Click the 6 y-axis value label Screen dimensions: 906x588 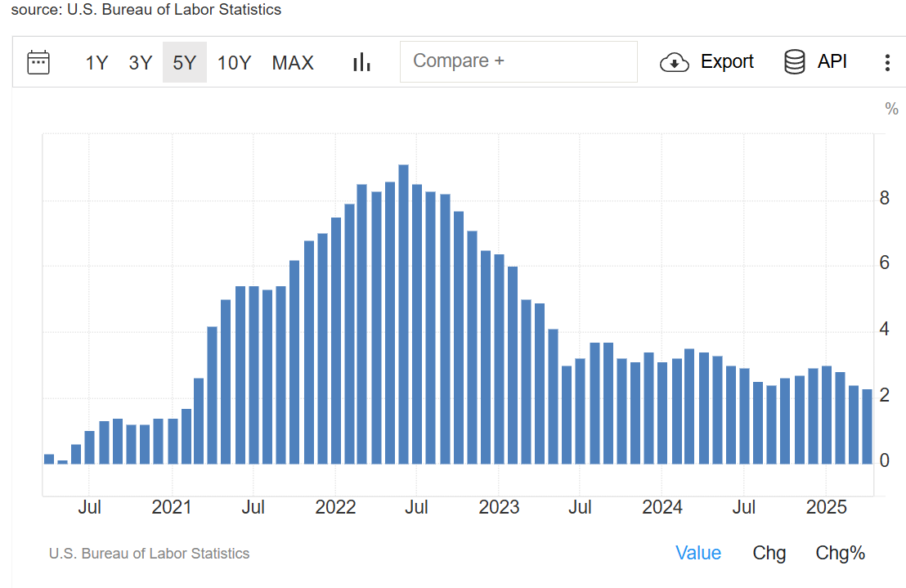884,263
